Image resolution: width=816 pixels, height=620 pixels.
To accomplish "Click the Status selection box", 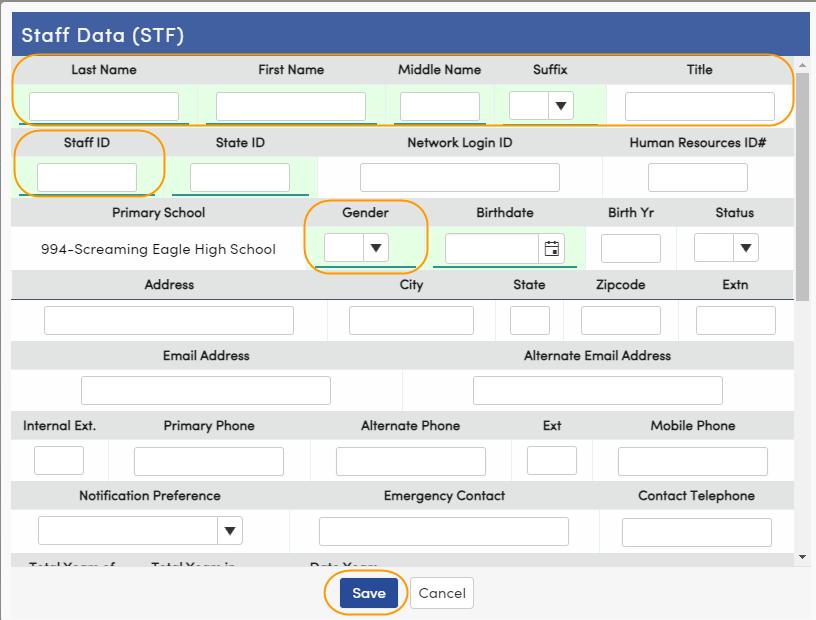I will coord(714,247).
